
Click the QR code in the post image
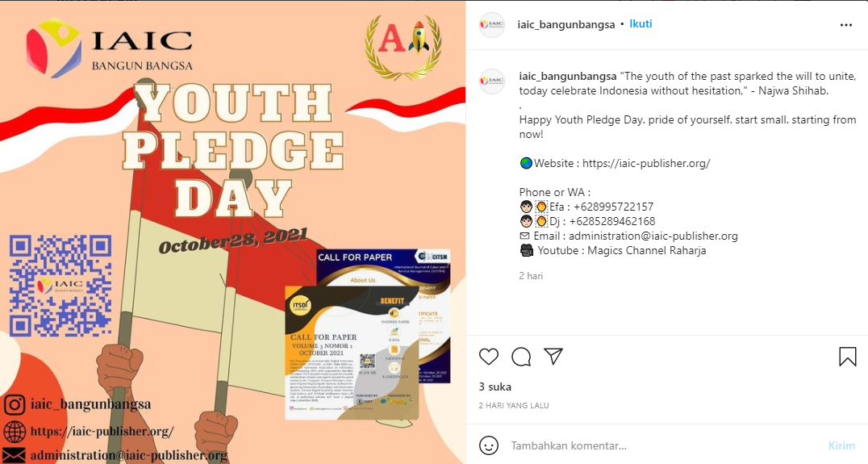tap(61, 286)
